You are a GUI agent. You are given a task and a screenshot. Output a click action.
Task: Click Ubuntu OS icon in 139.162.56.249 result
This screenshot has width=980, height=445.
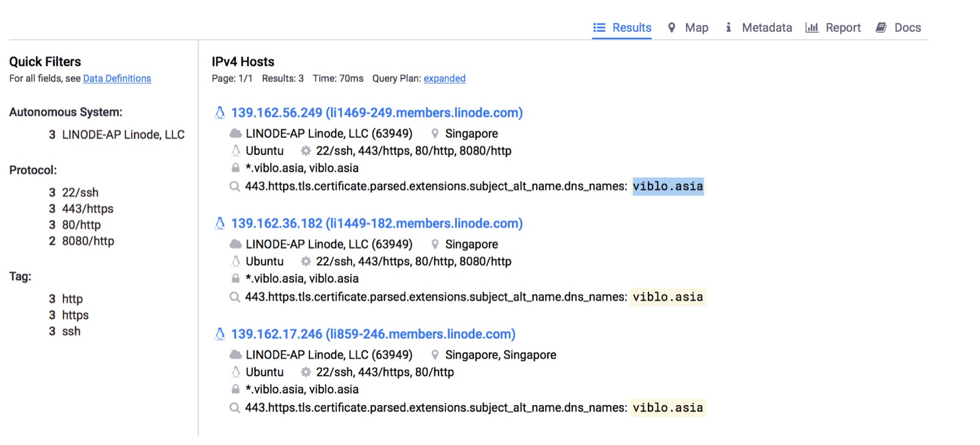[x=236, y=151]
